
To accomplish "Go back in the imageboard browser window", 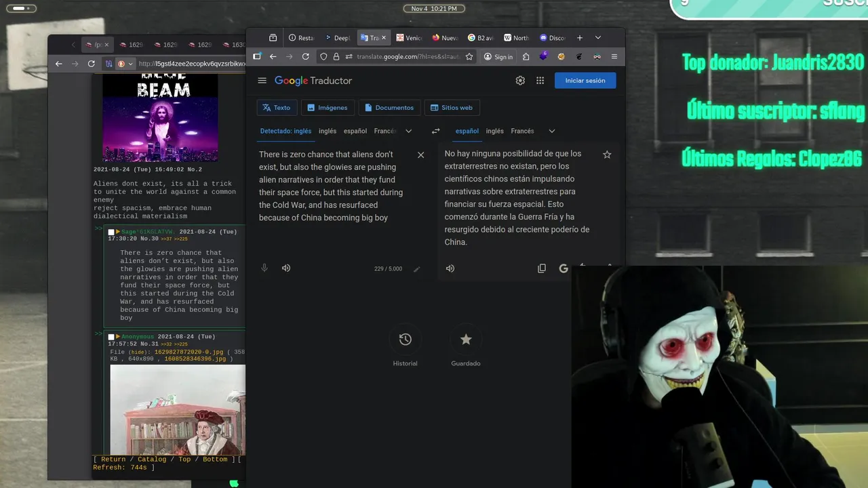I will pos(59,64).
